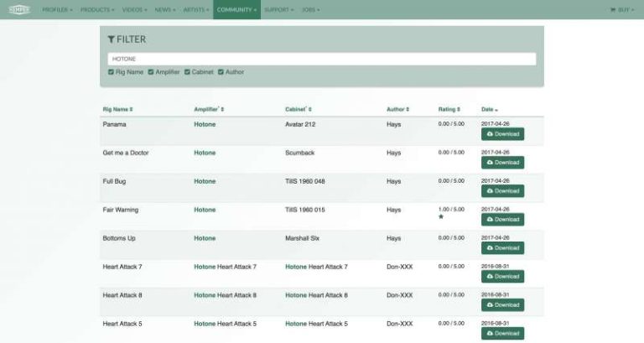Screen dimensions: 644x343
Task: Click the Kemper logo icon
Action: pyautogui.click(x=18, y=9)
